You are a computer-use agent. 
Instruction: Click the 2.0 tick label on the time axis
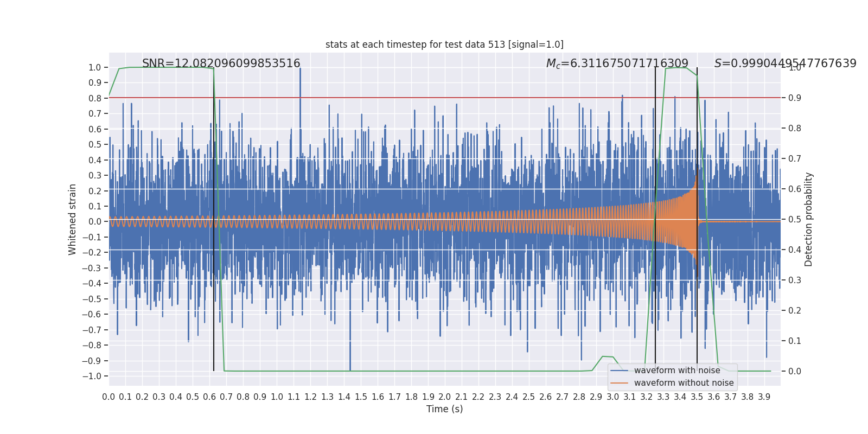[445, 397]
